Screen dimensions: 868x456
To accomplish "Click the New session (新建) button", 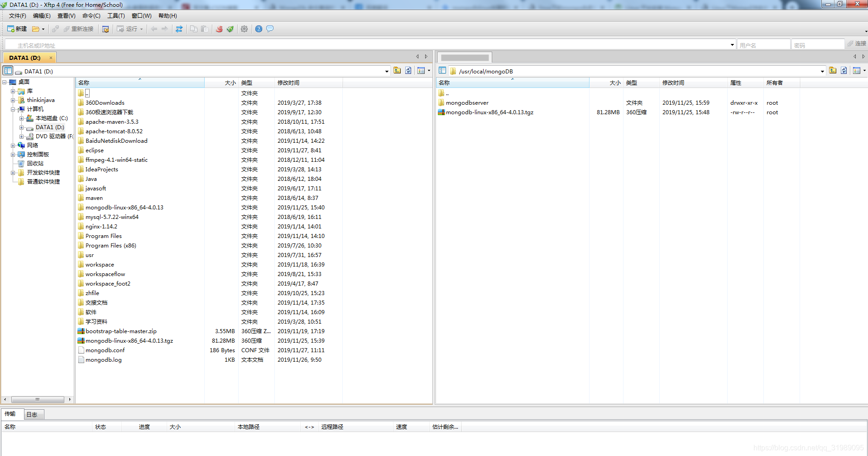I will click(x=17, y=29).
